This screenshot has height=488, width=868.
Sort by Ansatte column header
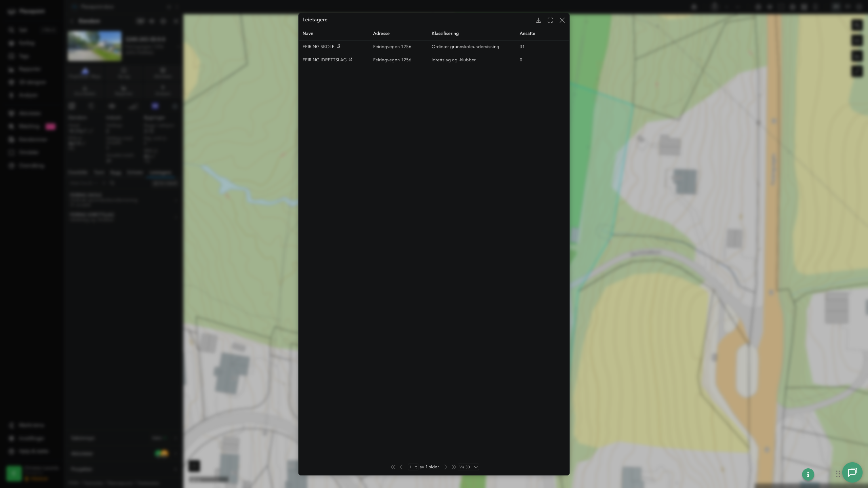coord(527,34)
